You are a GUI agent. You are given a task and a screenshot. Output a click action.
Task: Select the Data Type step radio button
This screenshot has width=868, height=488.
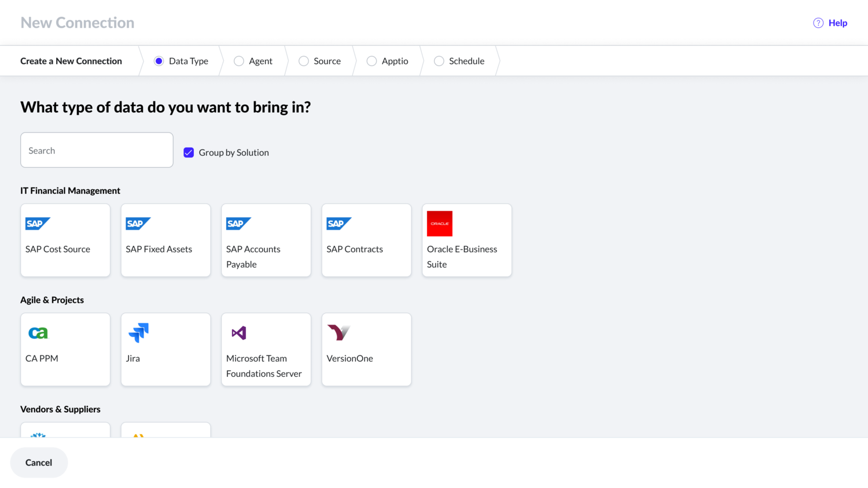coord(159,61)
